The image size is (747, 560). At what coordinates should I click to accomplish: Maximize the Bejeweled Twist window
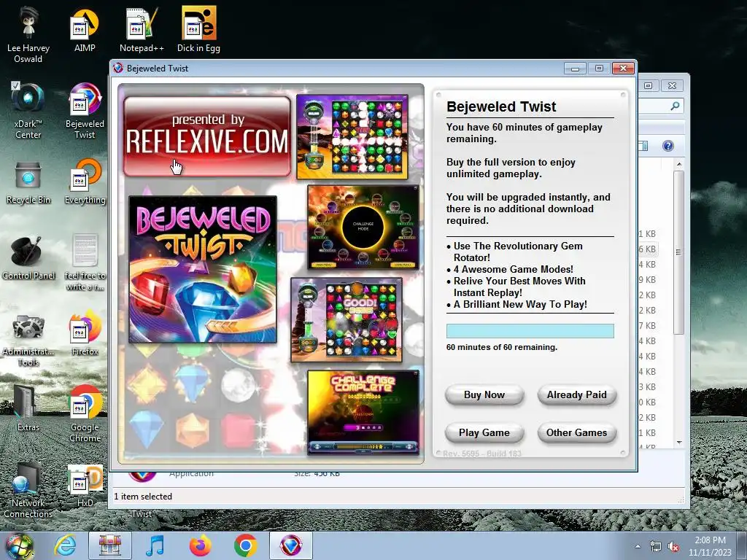pyautogui.click(x=599, y=69)
